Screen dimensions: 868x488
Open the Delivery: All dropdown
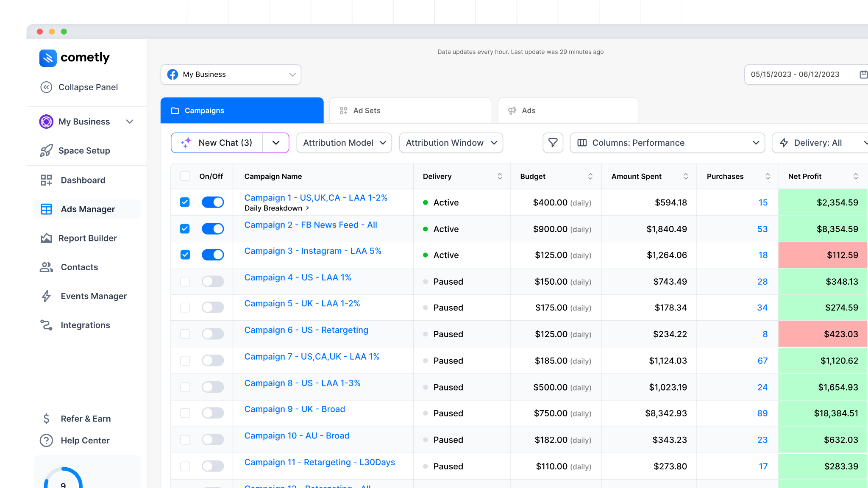point(820,143)
